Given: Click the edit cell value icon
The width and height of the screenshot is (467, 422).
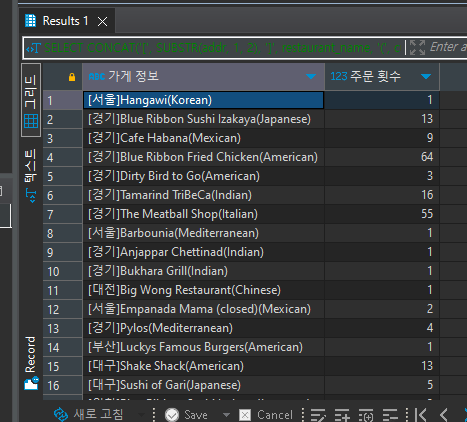Looking at the screenshot, I should [318, 415].
